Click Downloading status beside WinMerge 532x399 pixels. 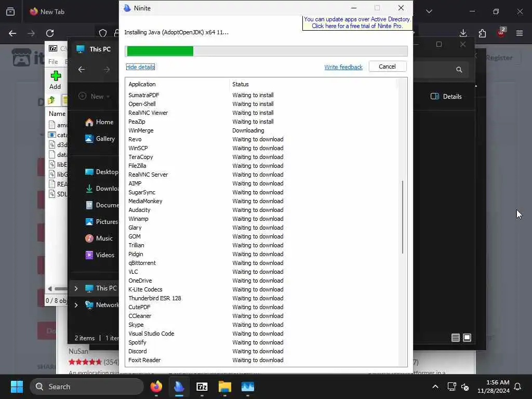pyautogui.click(x=248, y=130)
